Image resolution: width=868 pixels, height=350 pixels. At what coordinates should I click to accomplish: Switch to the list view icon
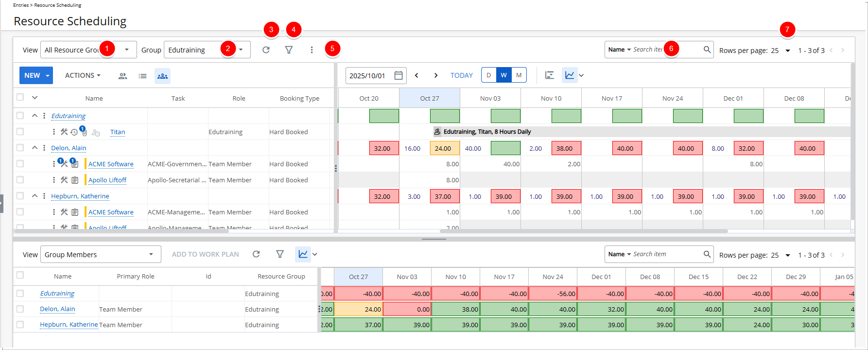point(142,76)
